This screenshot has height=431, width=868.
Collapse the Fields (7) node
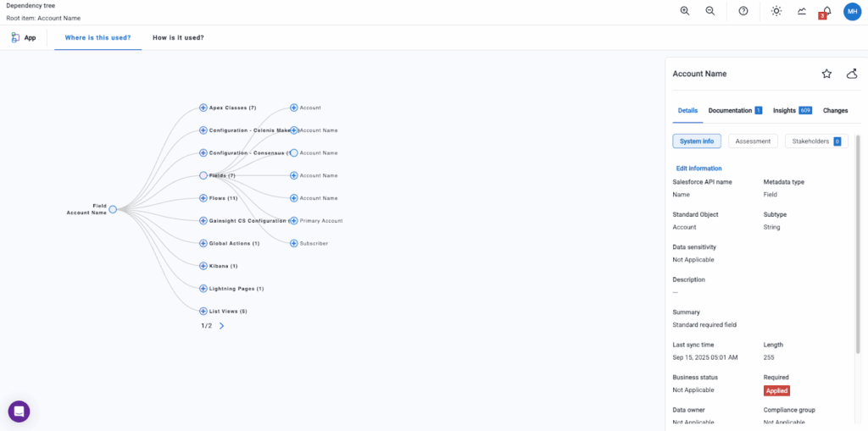(203, 175)
